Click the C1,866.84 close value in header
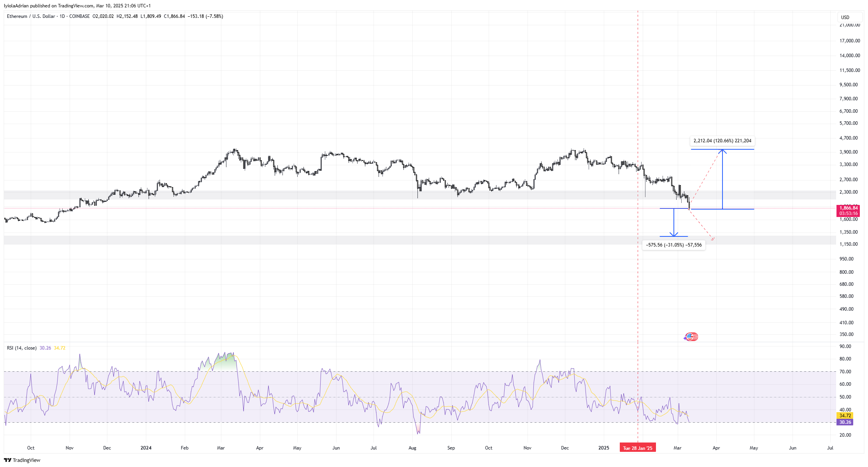Viewport: 868px width, 467px height. (174, 16)
